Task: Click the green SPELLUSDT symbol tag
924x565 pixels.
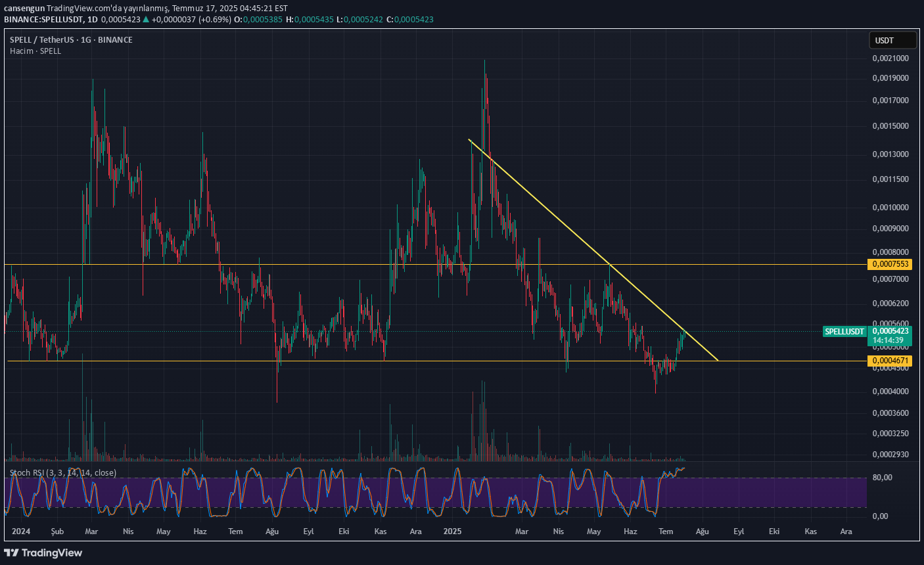Action: click(844, 332)
